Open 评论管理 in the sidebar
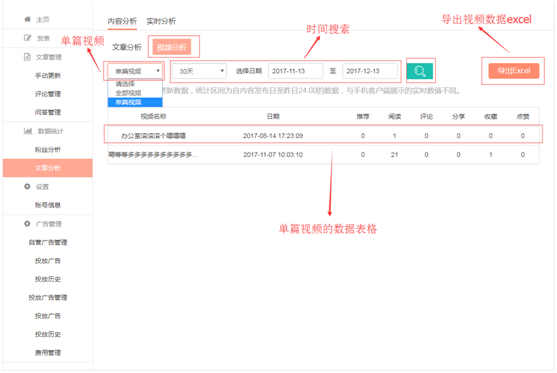557x373 pixels. [x=48, y=94]
